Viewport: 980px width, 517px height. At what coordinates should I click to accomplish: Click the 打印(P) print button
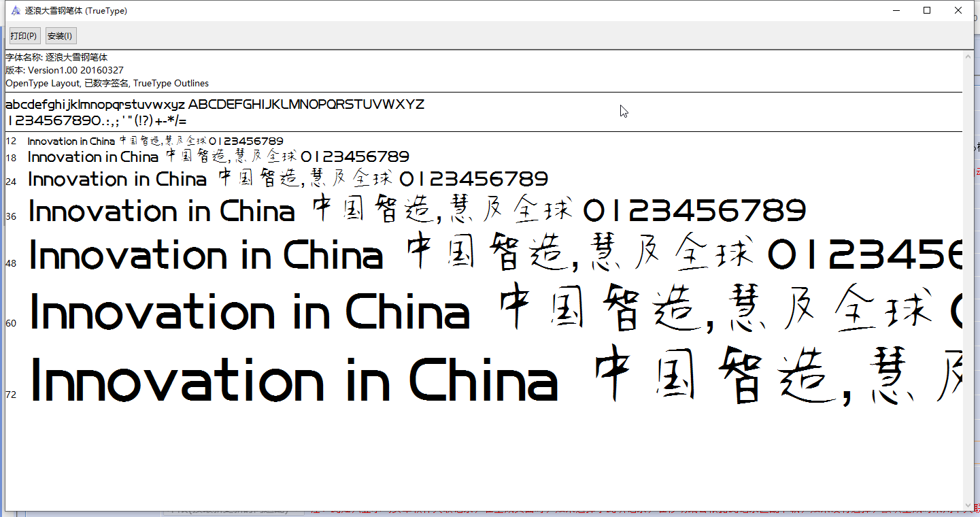(24, 36)
